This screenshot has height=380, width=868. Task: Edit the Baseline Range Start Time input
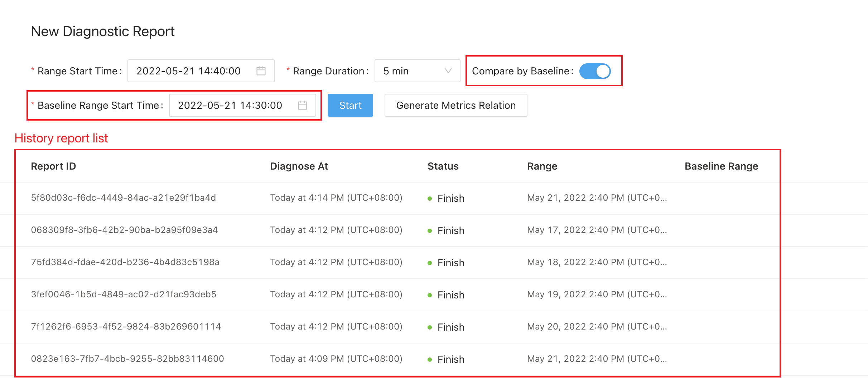coord(230,105)
